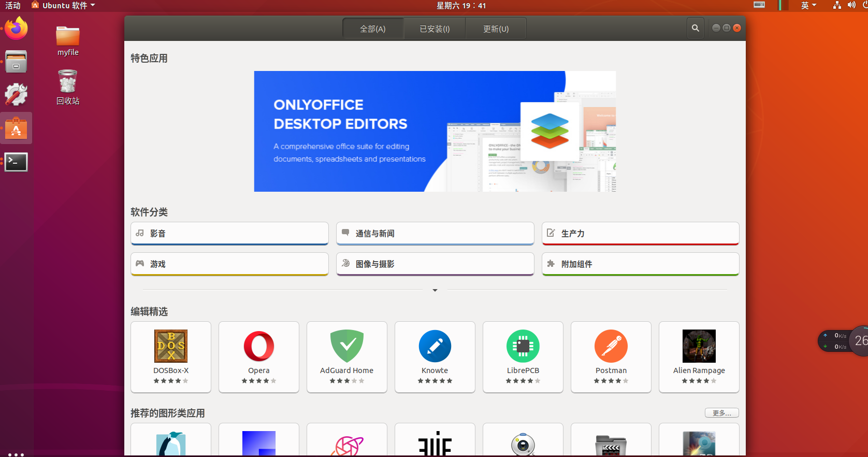Expand more software categories arrow

(x=435, y=290)
